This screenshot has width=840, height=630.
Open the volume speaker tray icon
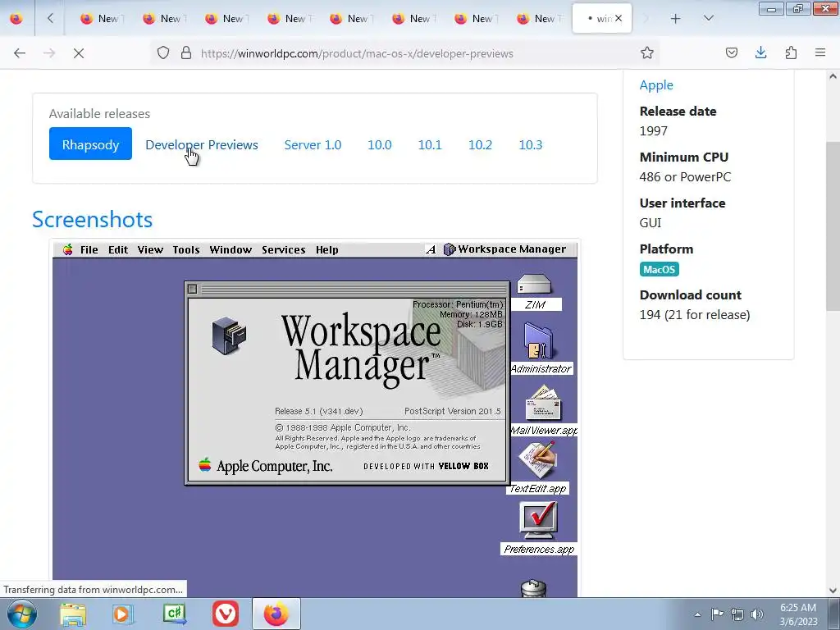pyautogui.click(x=757, y=614)
